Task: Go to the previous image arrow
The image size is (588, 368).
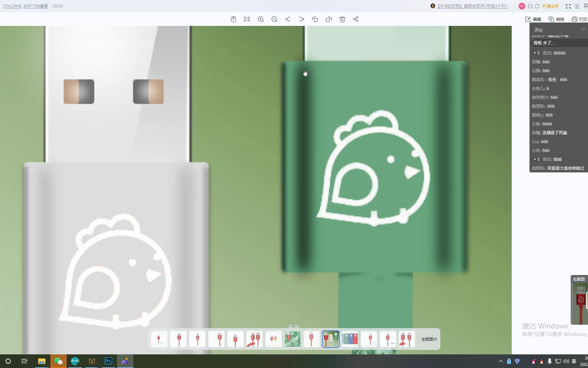Action: pyautogui.click(x=288, y=19)
